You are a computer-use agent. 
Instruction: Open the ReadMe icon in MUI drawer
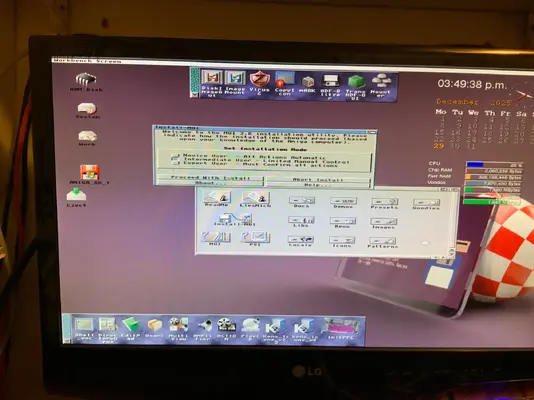coord(217,199)
